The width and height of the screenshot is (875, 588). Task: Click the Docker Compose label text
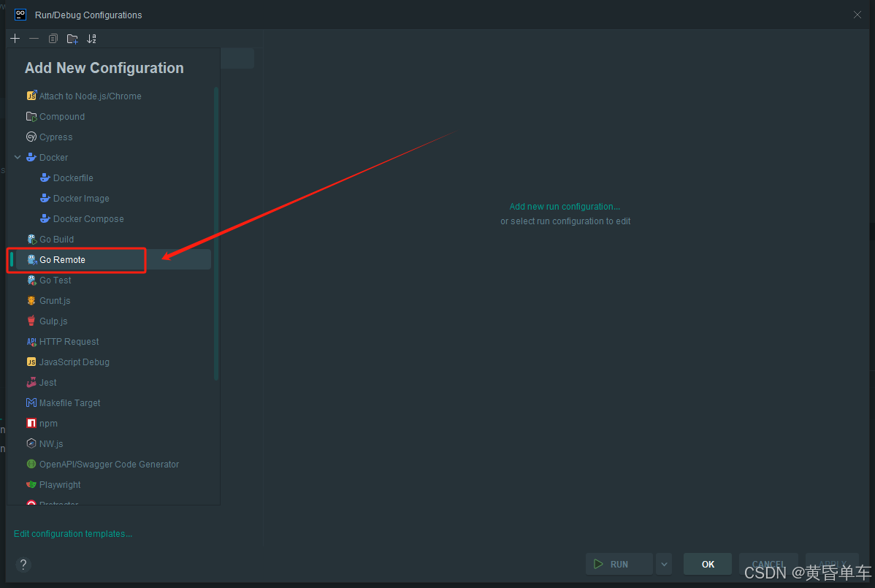(x=88, y=218)
